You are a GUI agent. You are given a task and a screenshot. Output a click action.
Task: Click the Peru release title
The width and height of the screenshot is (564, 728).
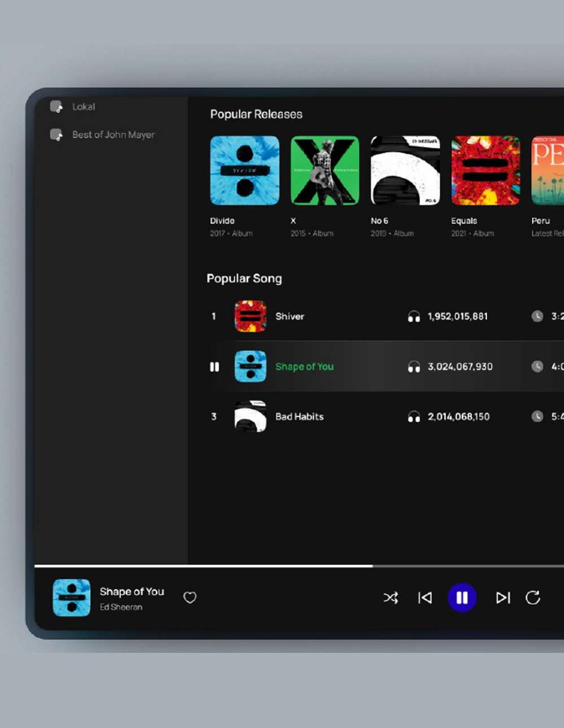[x=540, y=221]
